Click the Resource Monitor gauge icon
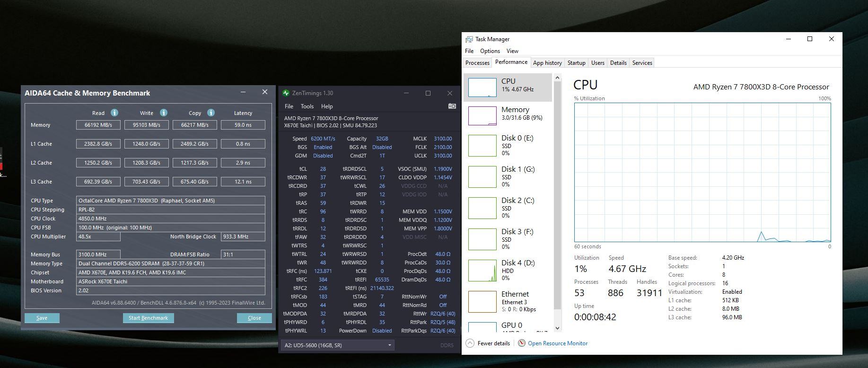 coord(522,343)
